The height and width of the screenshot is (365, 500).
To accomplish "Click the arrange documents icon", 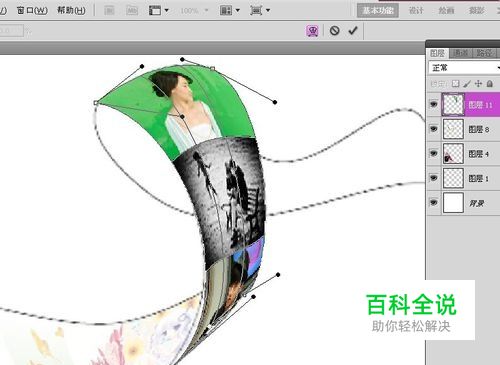I will (x=226, y=11).
